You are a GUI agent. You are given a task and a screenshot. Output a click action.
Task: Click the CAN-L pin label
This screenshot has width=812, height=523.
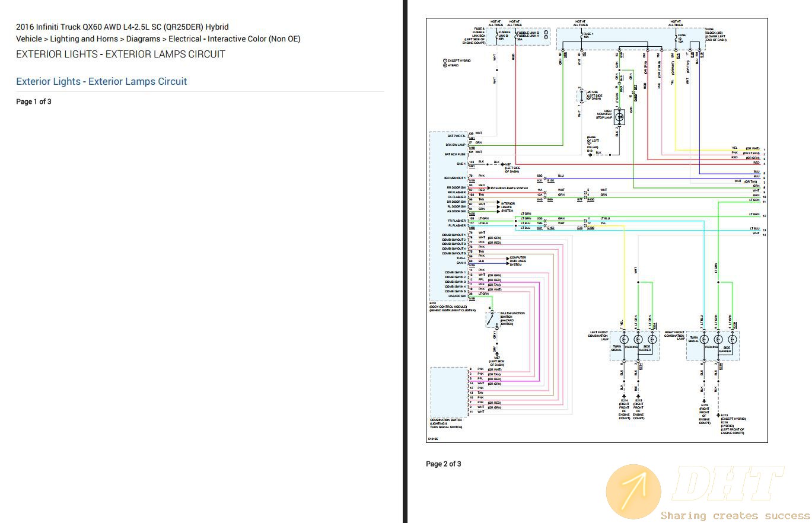(461, 259)
